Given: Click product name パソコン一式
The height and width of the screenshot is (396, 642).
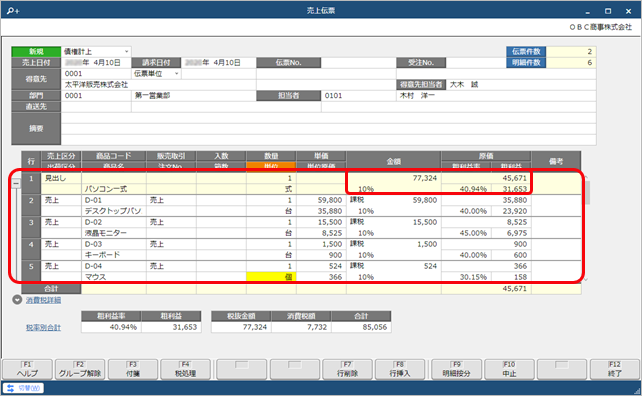Looking at the screenshot, I should coord(106,189).
